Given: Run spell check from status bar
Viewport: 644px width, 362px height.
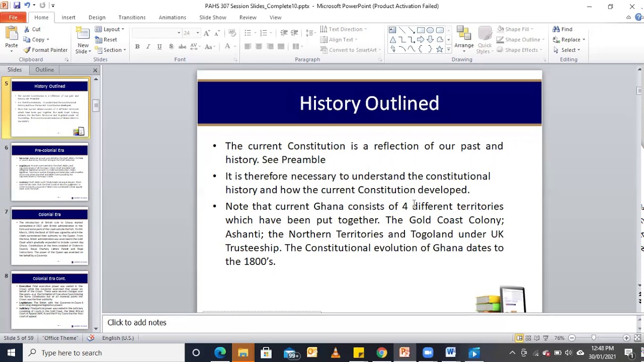Looking at the screenshot, I should [91, 338].
